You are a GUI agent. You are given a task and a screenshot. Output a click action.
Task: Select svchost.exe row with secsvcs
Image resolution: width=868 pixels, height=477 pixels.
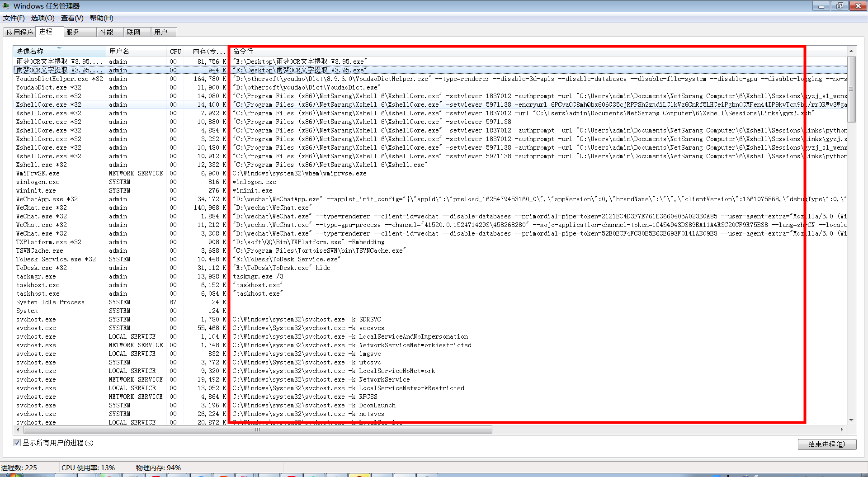(430, 328)
